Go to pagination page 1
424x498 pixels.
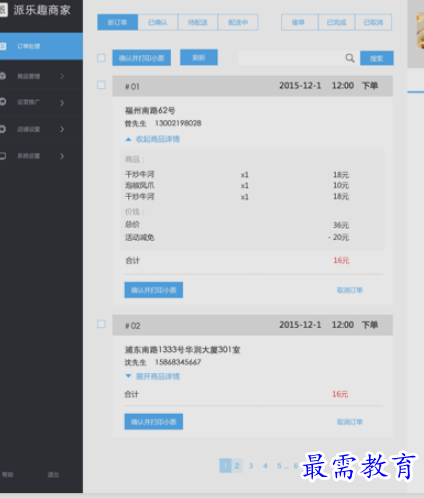(225, 466)
